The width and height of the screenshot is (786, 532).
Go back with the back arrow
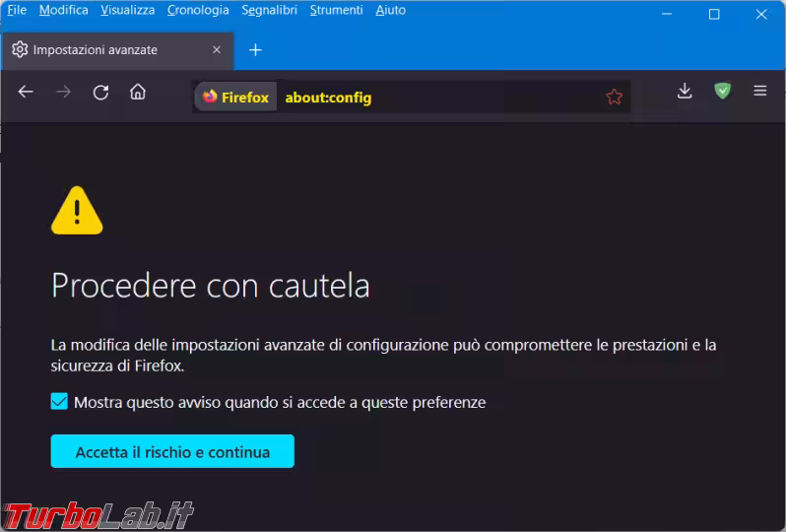pyautogui.click(x=26, y=92)
